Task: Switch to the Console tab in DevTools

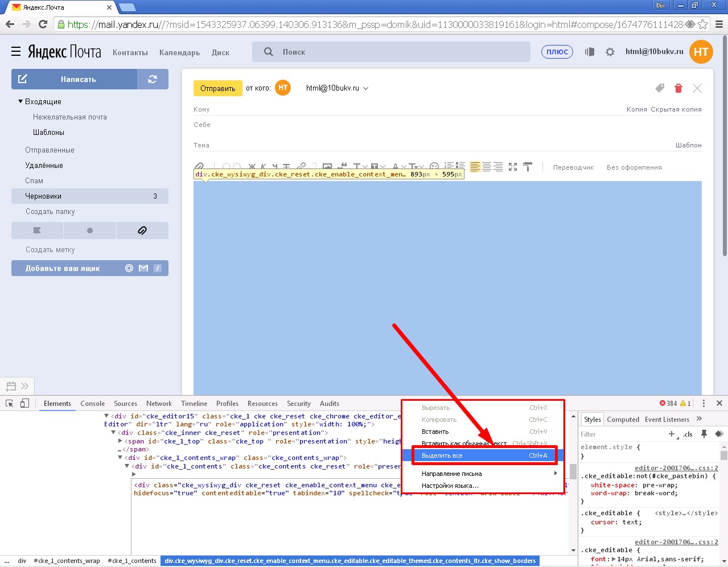Action: (x=93, y=404)
